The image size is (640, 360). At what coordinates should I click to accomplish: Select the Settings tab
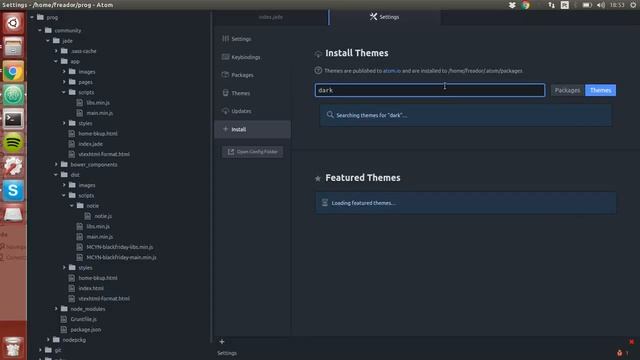pos(384,17)
